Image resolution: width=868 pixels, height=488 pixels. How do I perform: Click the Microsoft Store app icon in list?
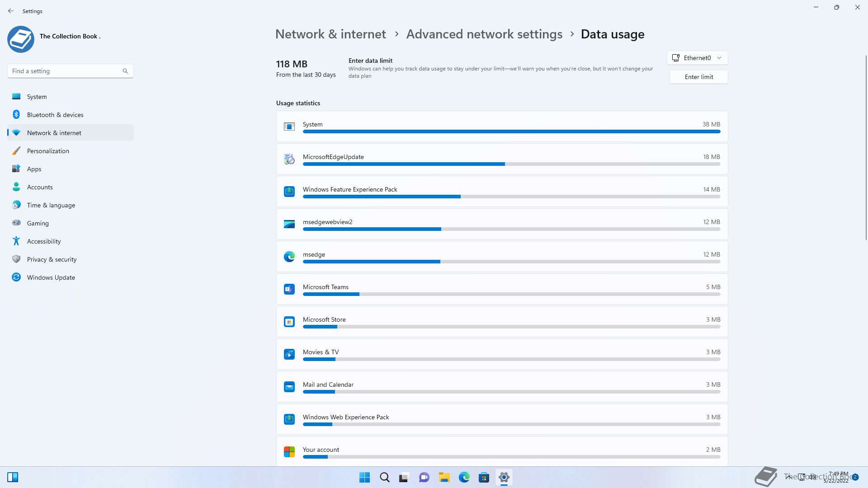[289, 322]
